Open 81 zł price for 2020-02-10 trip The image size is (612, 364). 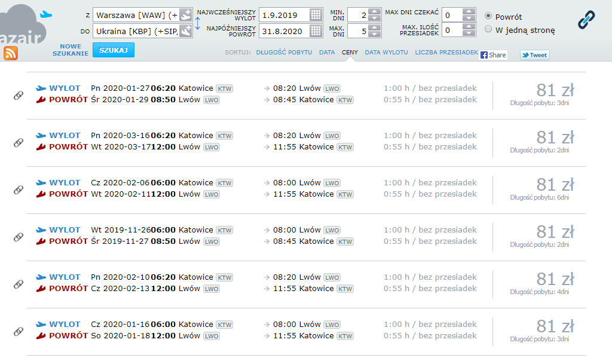(x=555, y=279)
